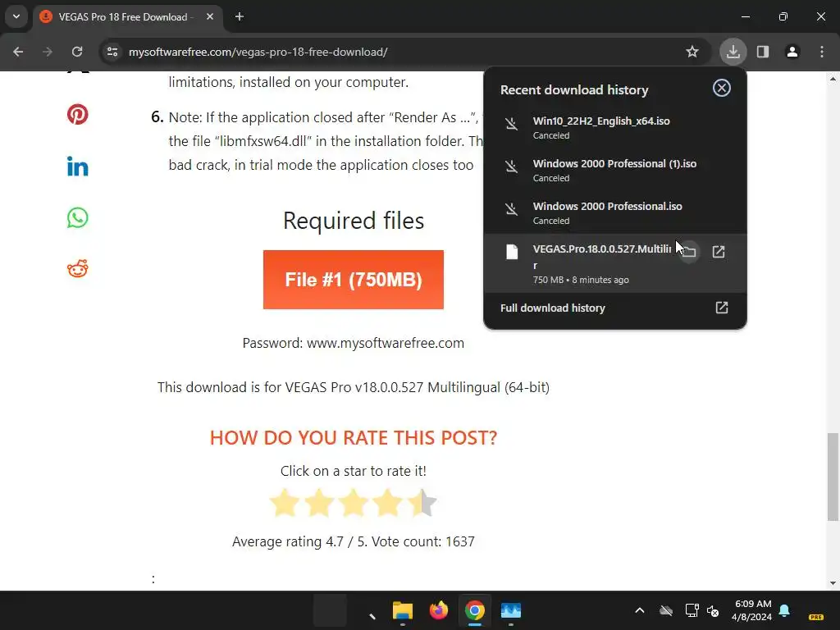Image resolution: width=840 pixels, height=630 pixels.
Task: Rate the post one star
Action: point(285,503)
